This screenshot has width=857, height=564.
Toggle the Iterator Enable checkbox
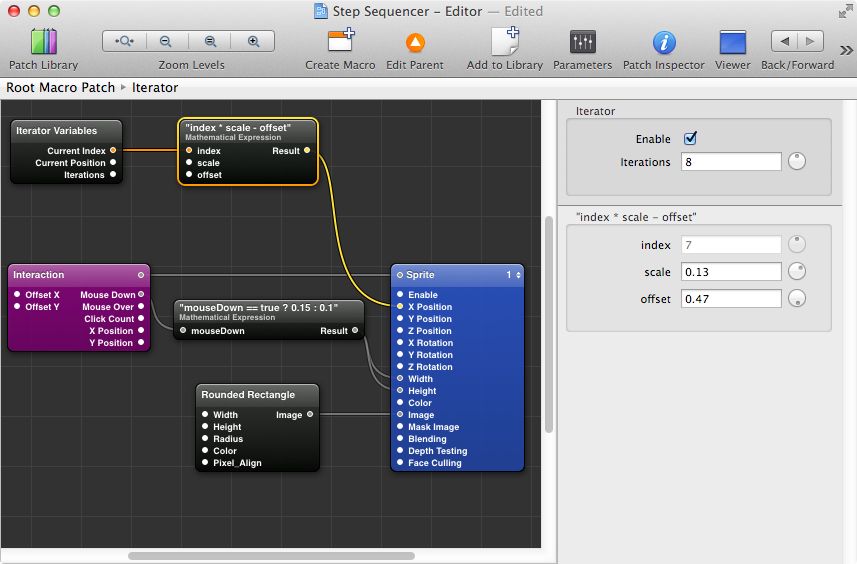click(690, 138)
